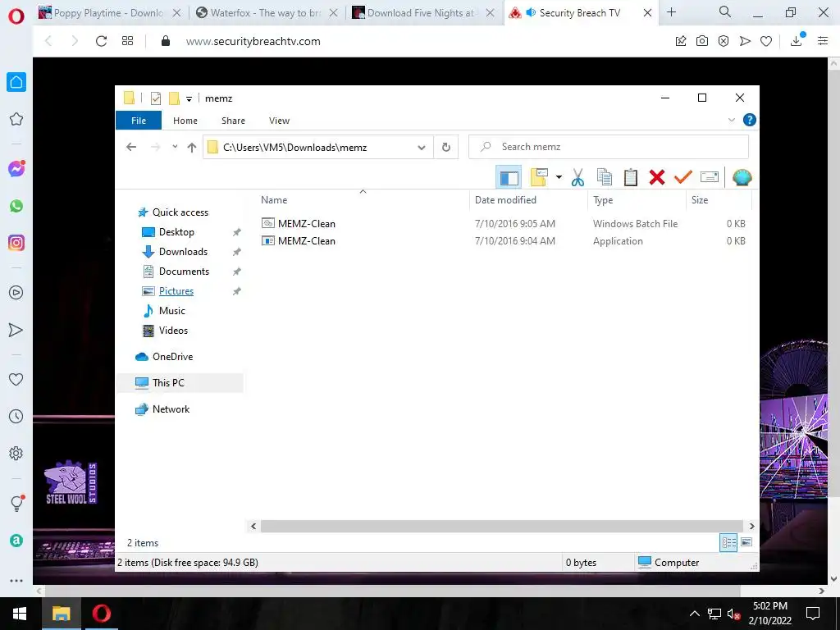840x630 pixels.
Task: Open Classic Shell settings shell icon
Action: 742,177
